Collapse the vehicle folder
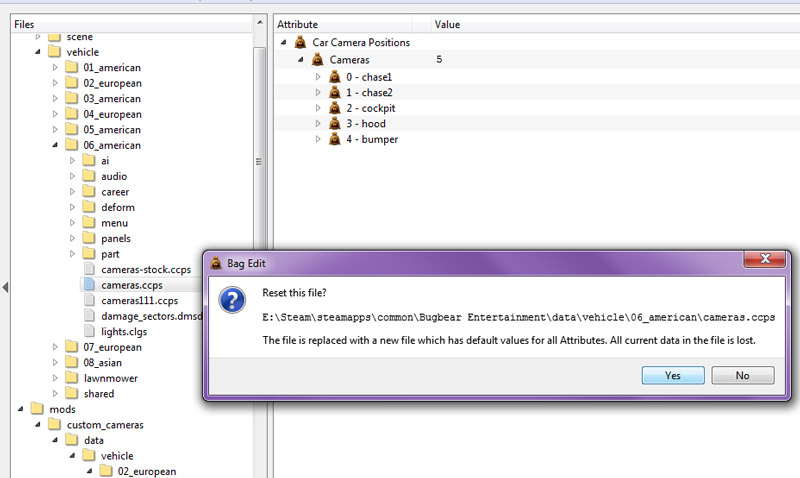The height and width of the screenshot is (478, 800). click(x=38, y=52)
